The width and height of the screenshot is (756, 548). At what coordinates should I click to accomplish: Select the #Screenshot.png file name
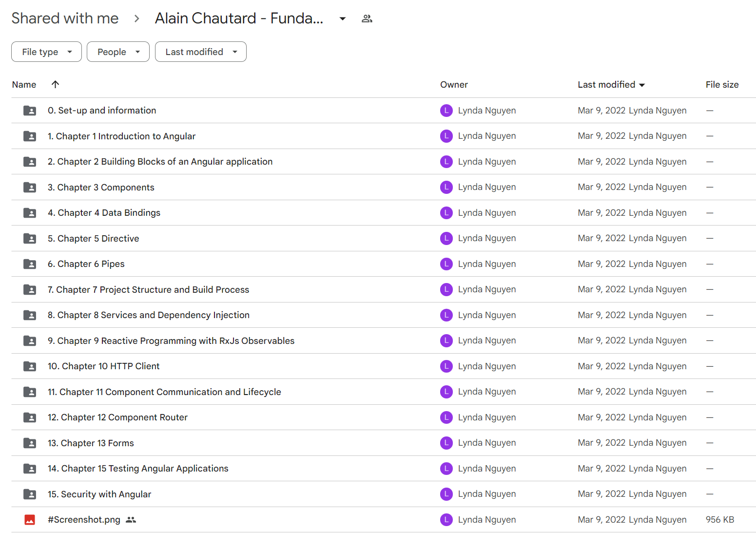tap(84, 520)
